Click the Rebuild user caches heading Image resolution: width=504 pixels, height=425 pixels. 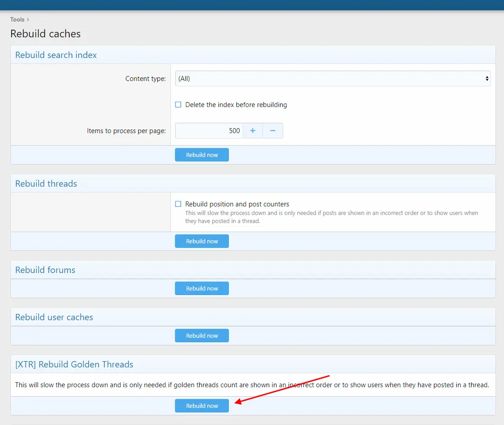[x=54, y=318]
